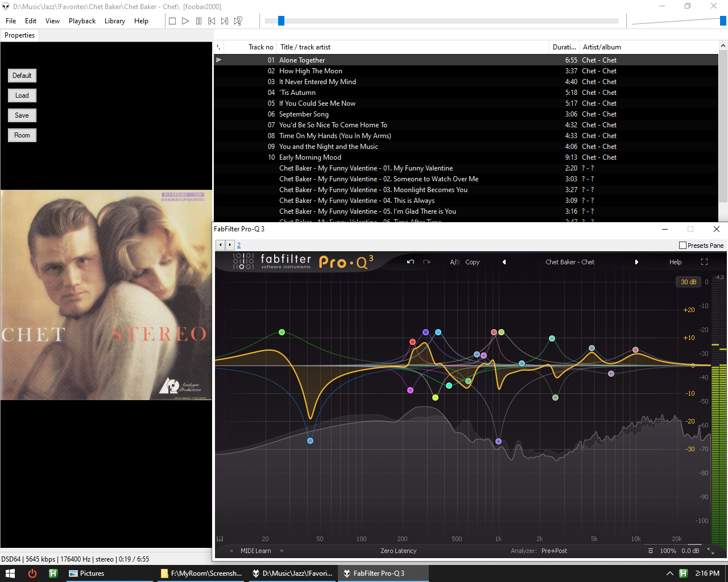
Task: Enable the Presets Pane checkbox
Action: point(682,245)
